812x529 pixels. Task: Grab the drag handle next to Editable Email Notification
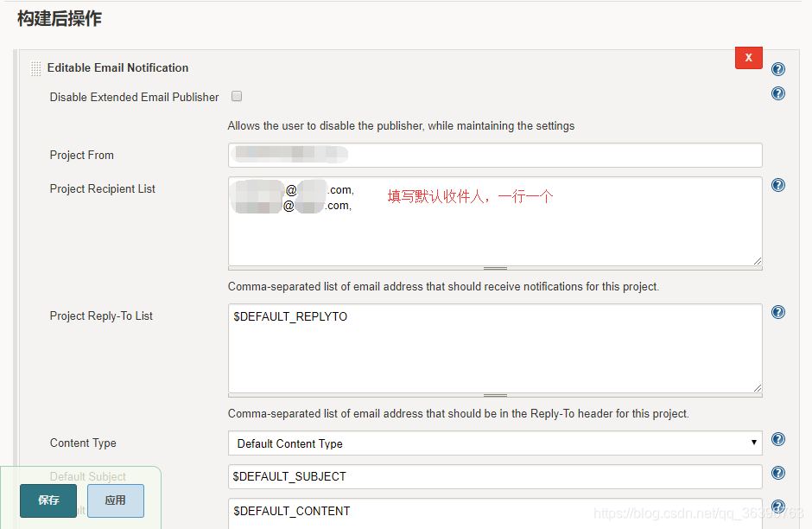click(x=35, y=68)
